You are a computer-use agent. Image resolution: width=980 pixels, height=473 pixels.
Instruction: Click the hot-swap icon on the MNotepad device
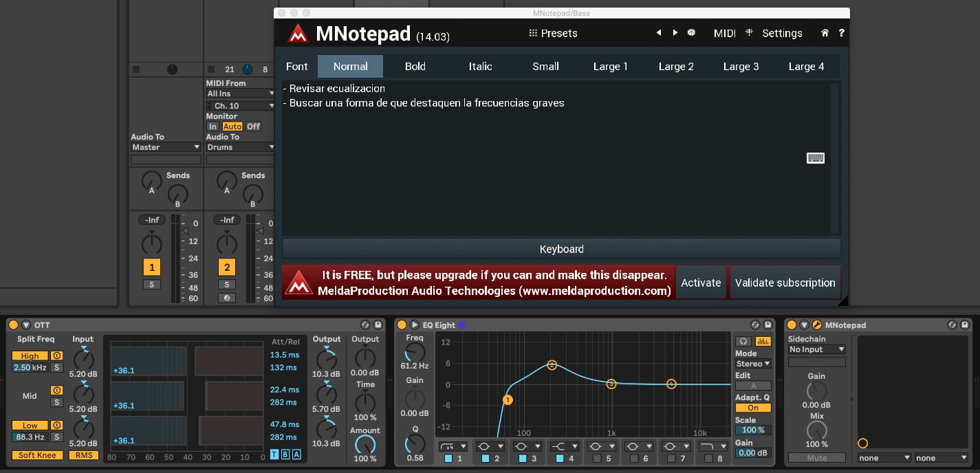(x=952, y=325)
